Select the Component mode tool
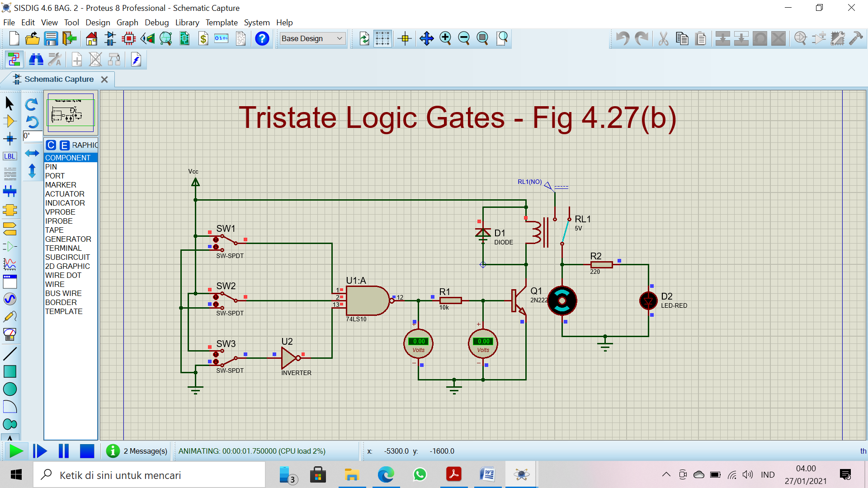Image resolution: width=868 pixels, height=488 pixels. 10,121
